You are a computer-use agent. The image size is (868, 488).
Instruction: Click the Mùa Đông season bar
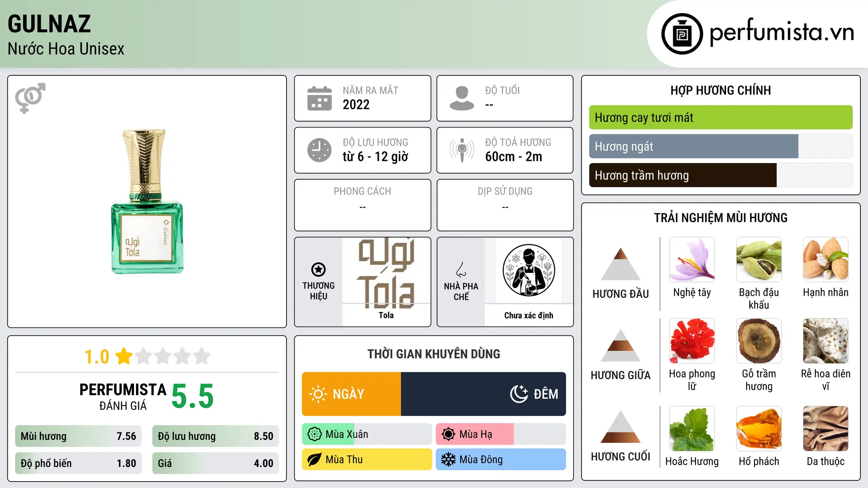(501, 460)
